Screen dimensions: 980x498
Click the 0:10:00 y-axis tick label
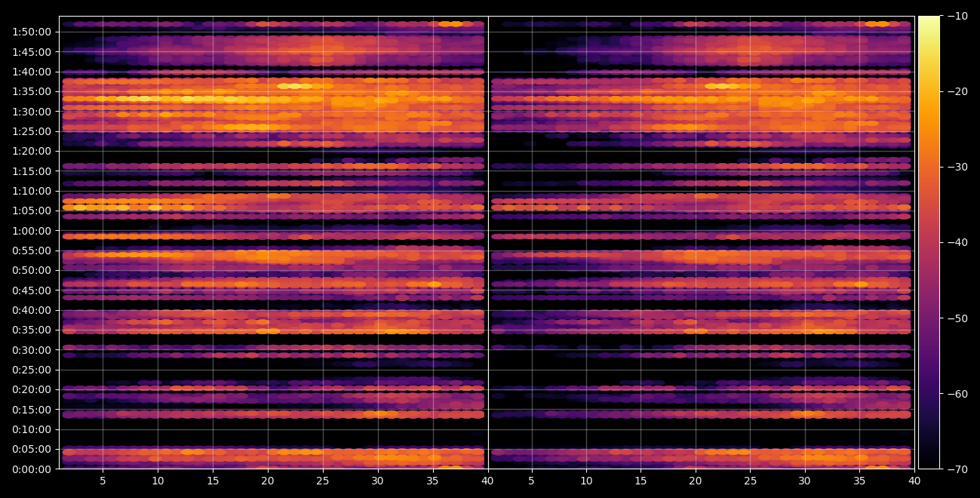[x=32, y=429]
